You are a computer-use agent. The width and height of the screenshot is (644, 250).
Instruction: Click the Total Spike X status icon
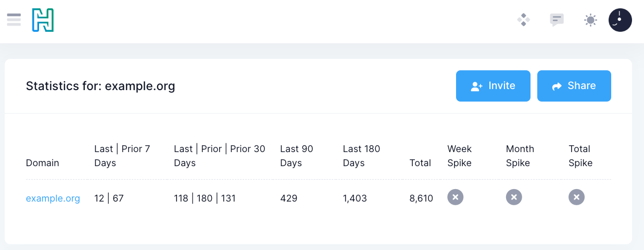tap(576, 197)
